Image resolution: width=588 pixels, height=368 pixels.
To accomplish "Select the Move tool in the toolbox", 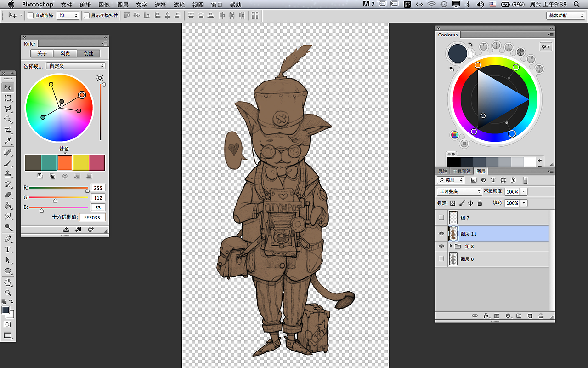I will coord(8,87).
